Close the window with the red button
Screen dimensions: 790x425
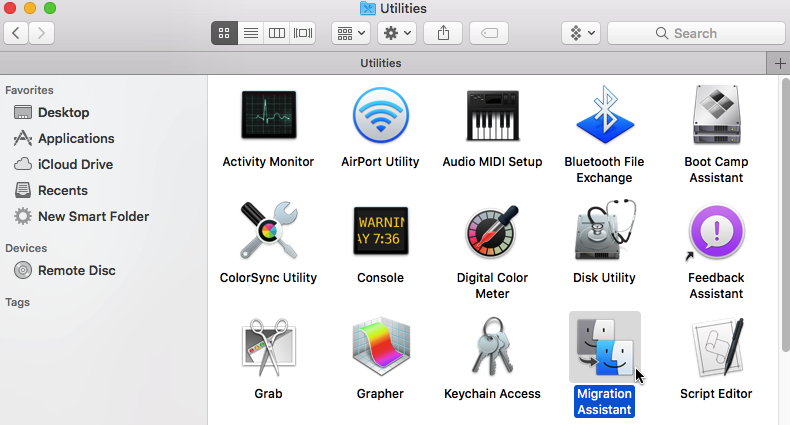pos(10,8)
